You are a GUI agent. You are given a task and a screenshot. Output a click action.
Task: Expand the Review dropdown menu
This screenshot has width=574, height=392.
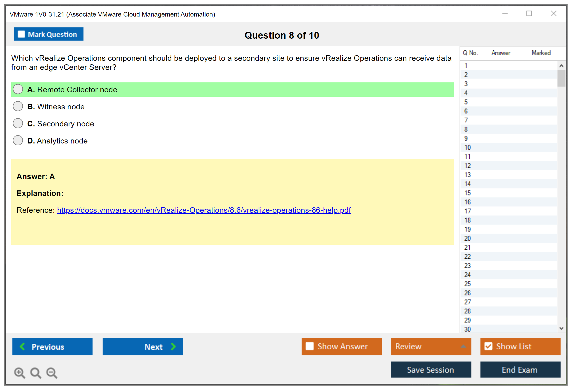463,346
